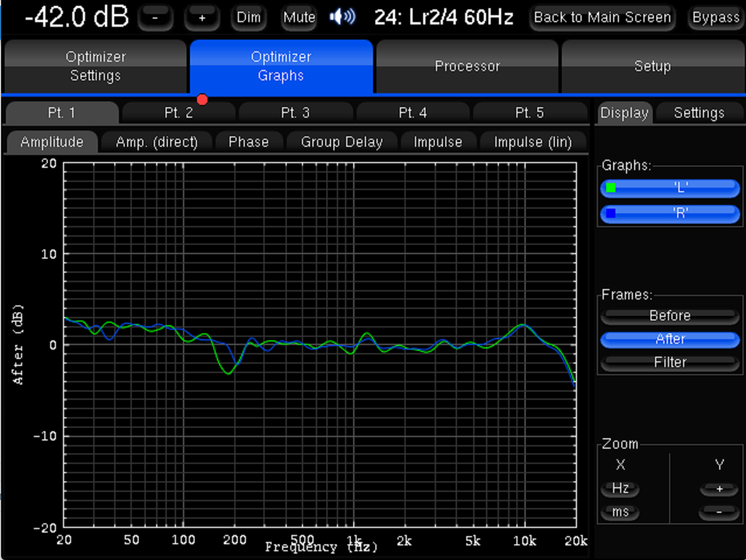Click the '24: Lr2/4 60Hz' preset name

pos(444,17)
